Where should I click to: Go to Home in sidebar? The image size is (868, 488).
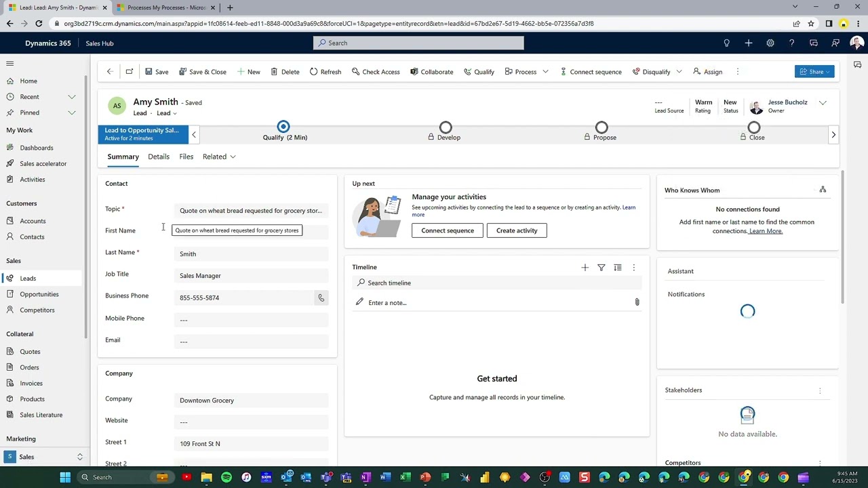(28, 81)
